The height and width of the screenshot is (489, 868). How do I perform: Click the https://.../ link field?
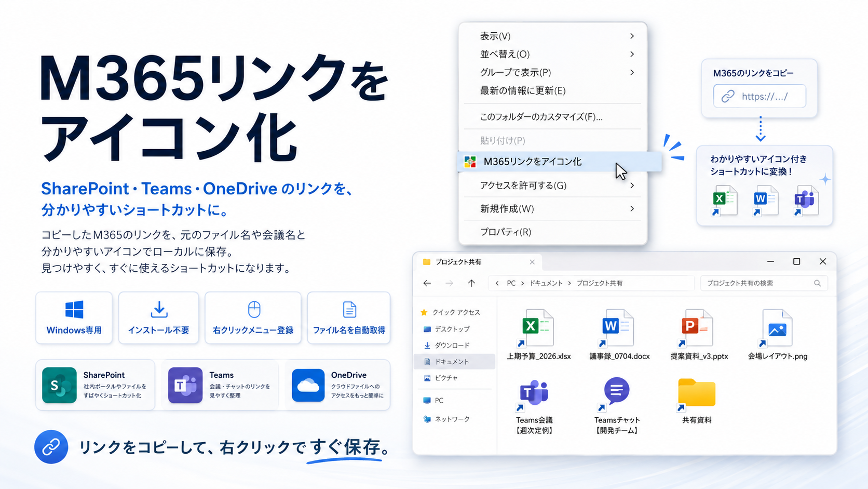pos(759,96)
